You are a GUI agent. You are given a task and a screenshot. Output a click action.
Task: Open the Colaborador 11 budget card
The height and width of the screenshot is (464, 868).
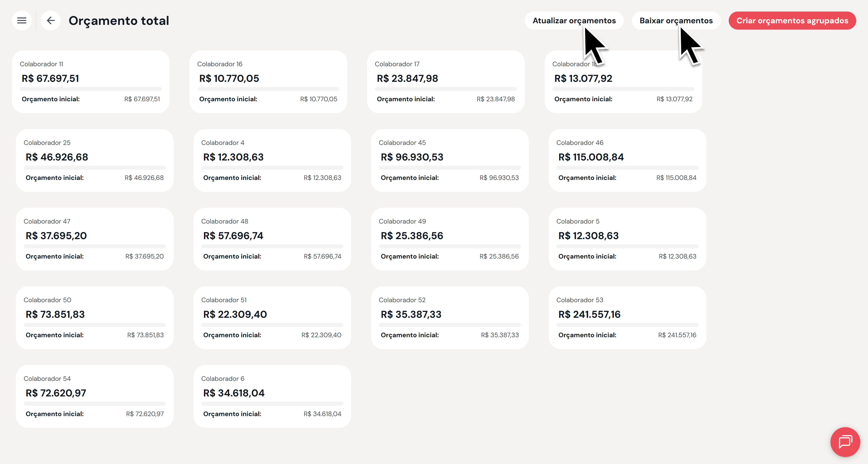(91, 82)
